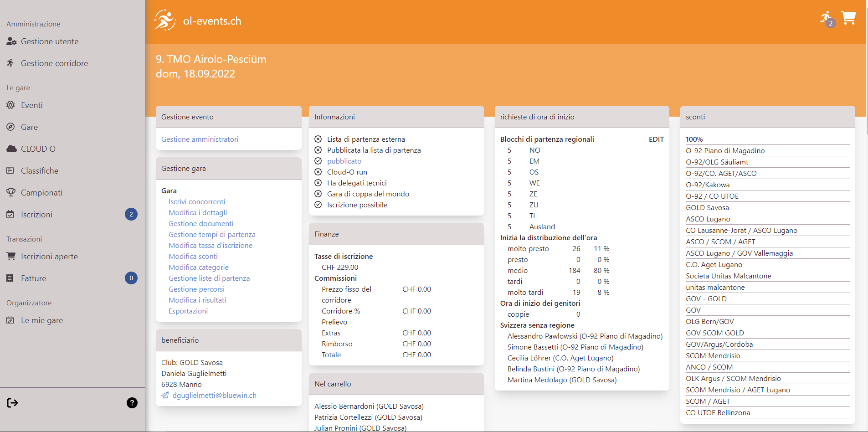
Task: Toggle Cloud-O run status icon
Action: (x=318, y=172)
